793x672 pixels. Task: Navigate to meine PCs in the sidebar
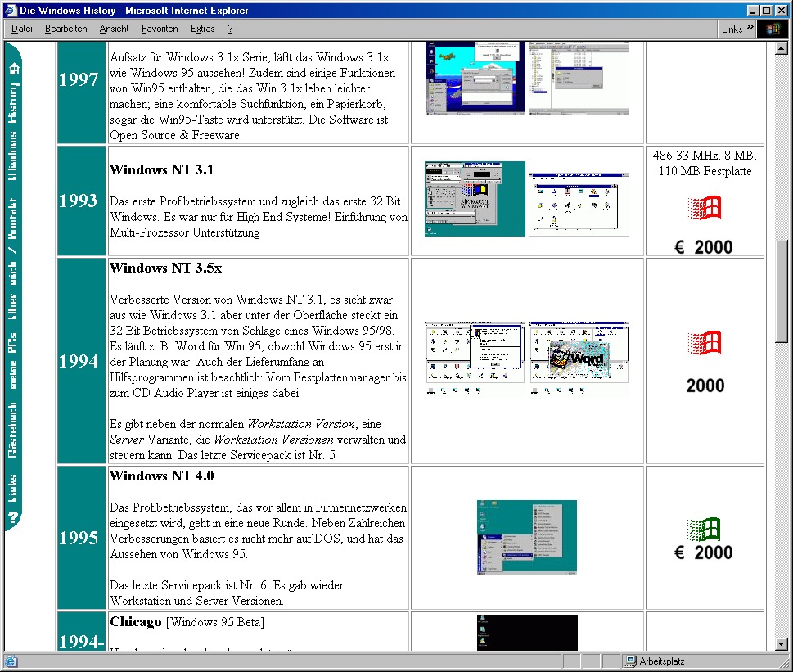12,360
